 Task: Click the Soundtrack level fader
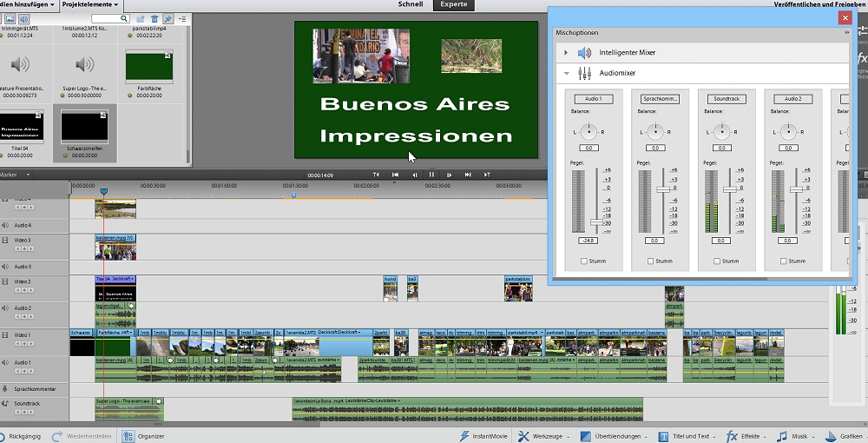pos(730,189)
